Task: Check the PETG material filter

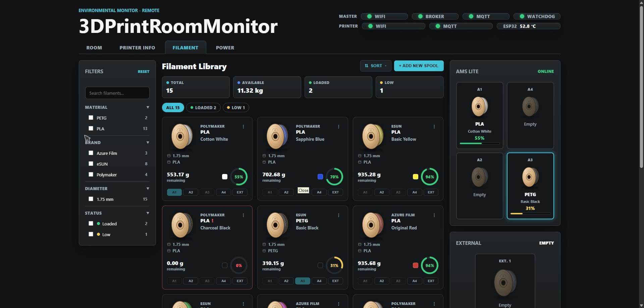Action: (91, 118)
